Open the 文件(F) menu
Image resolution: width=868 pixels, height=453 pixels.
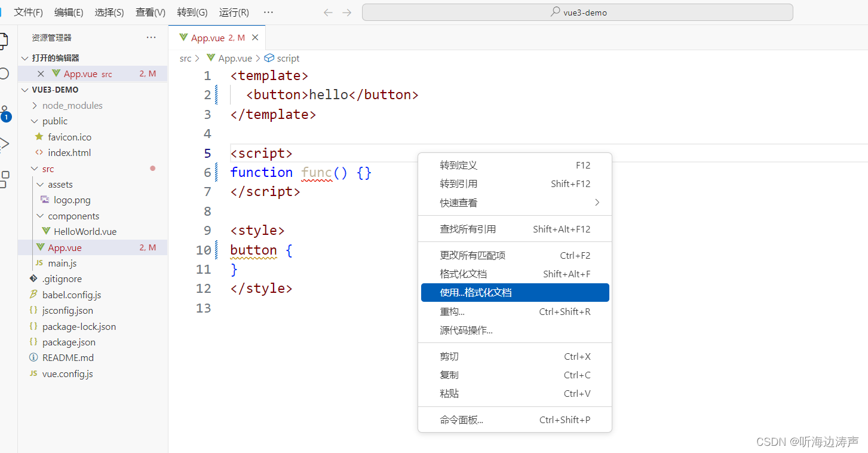[28, 12]
